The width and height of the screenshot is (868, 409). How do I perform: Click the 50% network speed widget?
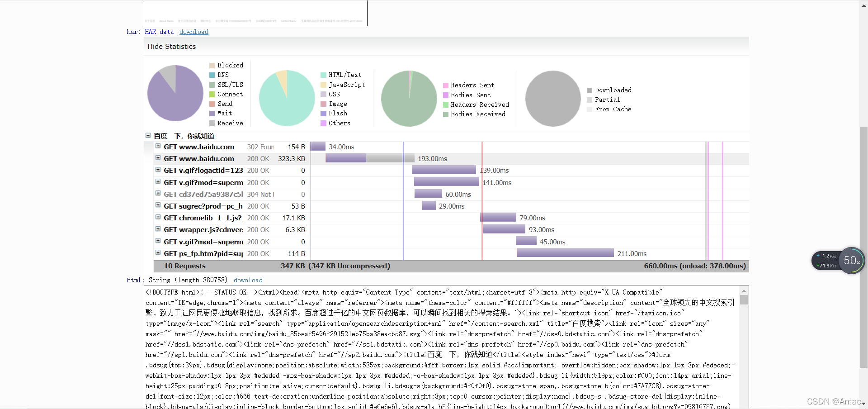coord(852,261)
